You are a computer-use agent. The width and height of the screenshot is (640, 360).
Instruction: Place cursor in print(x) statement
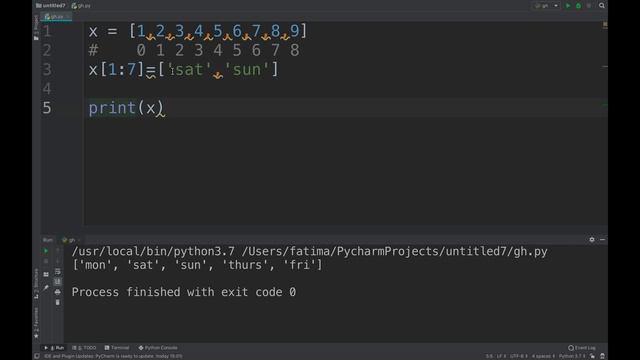click(x=126, y=108)
